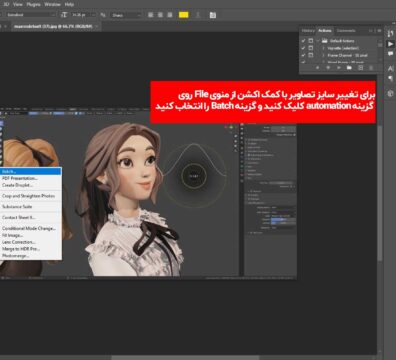This screenshot has width=396, height=360.
Task: Play the selected action
Action: tap(339, 68)
